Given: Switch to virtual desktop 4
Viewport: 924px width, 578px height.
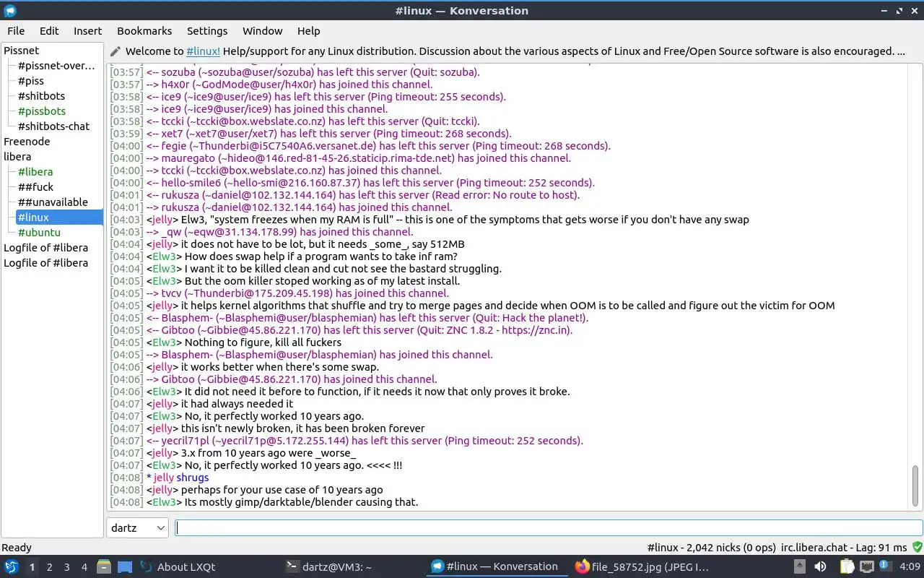Looking at the screenshot, I should tap(84, 567).
